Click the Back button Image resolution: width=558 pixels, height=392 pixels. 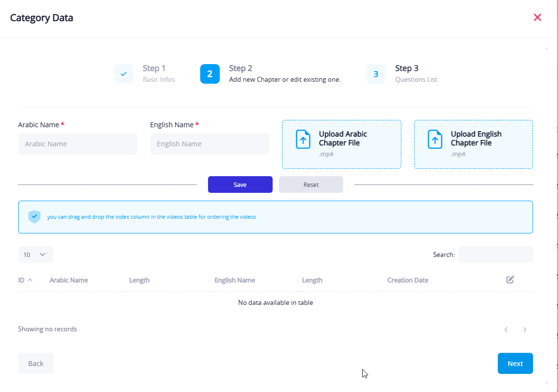(x=36, y=363)
